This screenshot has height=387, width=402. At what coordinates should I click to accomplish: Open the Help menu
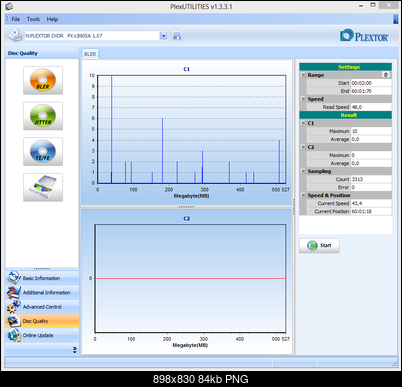tap(52, 19)
